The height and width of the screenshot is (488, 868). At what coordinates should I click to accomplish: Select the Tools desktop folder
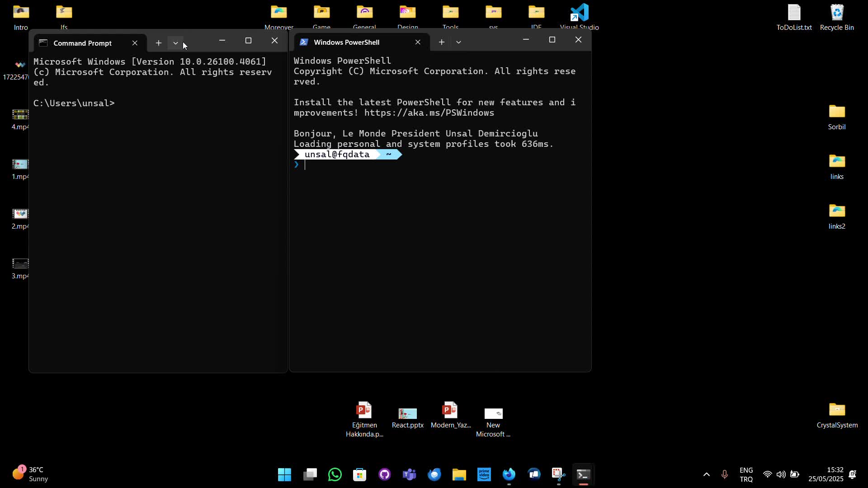click(450, 17)
